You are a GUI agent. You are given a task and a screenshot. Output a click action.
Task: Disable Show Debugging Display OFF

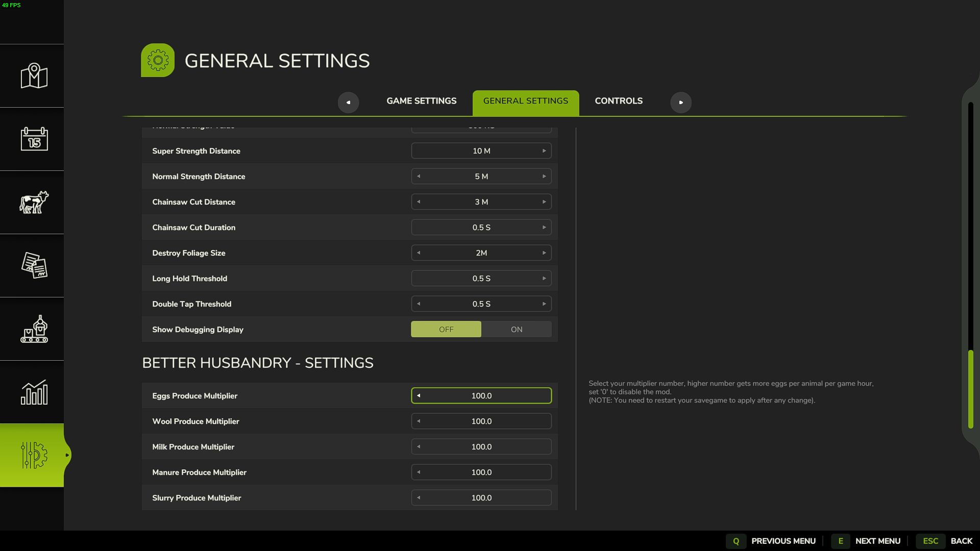(446, 329)
